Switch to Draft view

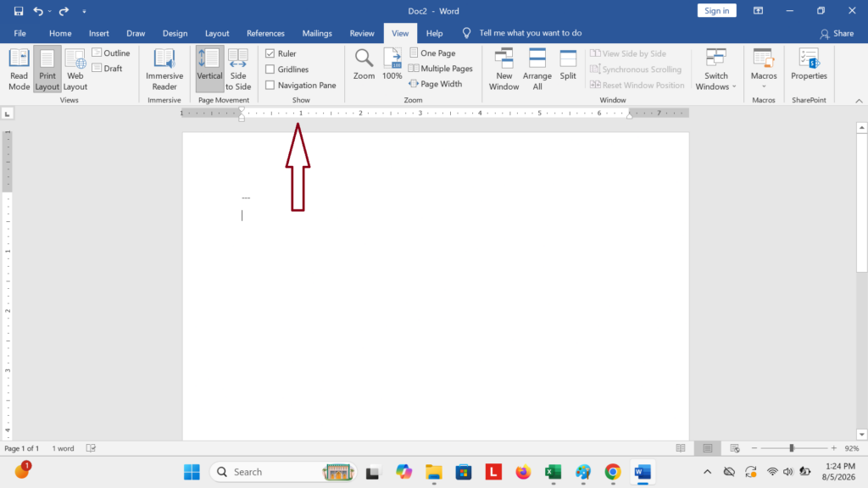pyautogui.click(x=108, y=69)
